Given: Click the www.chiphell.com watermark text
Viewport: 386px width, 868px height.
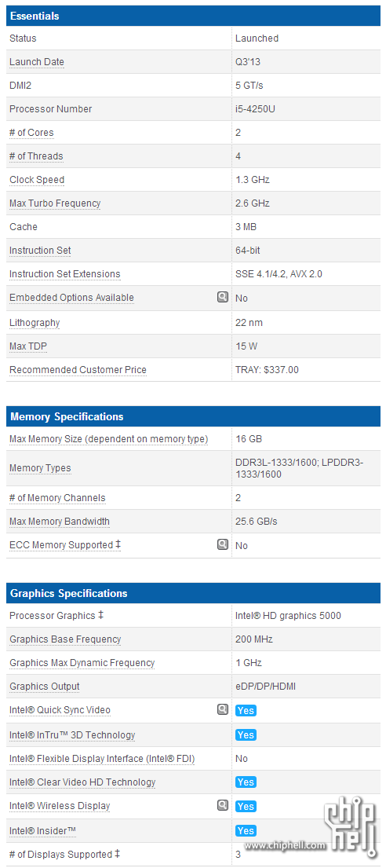Looking at the screenshot, I should [285, 845].
